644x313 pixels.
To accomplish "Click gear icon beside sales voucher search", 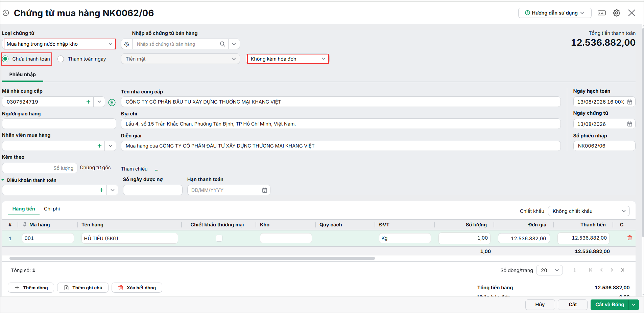I will pos(127,44).
